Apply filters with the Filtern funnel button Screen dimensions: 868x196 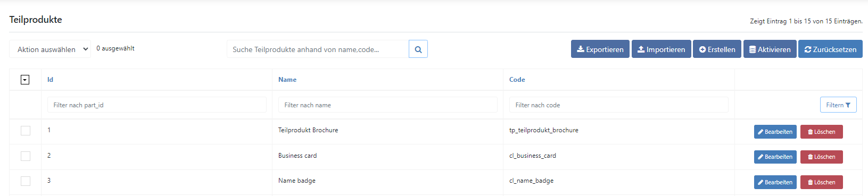coord(838,105)
